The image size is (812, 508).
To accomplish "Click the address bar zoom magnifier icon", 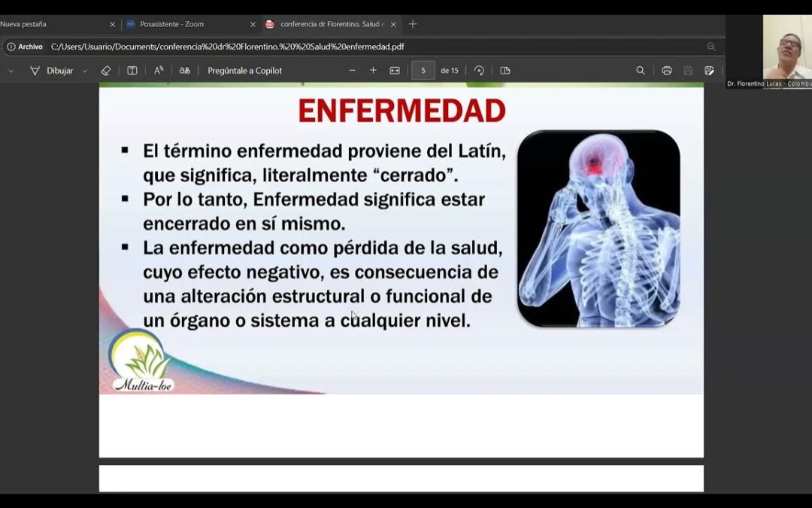I will 711,47.
